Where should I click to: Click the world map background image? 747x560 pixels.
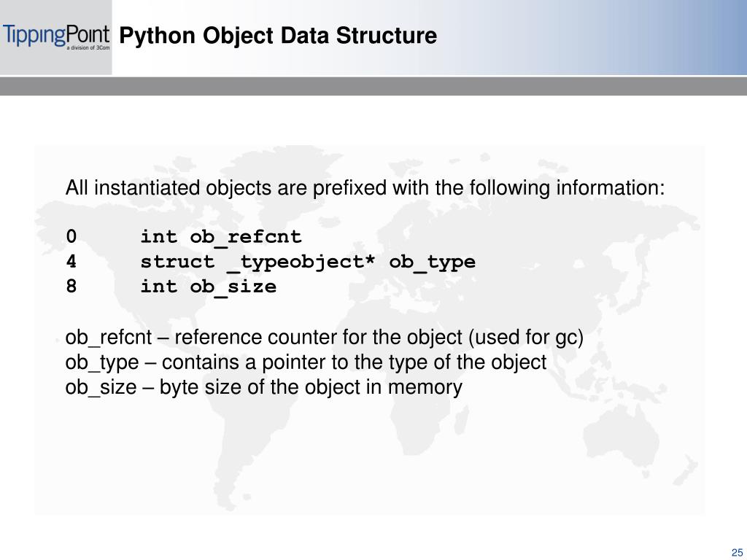click(x=369, y=330)
